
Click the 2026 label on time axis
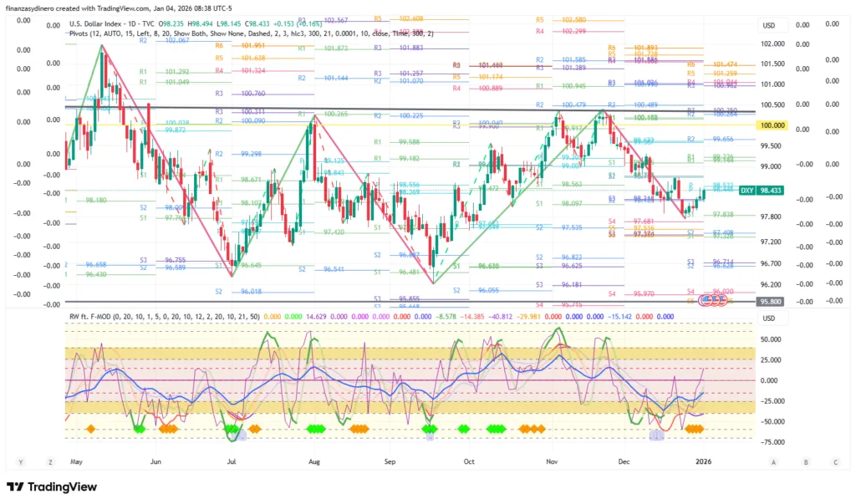(705, 461)
